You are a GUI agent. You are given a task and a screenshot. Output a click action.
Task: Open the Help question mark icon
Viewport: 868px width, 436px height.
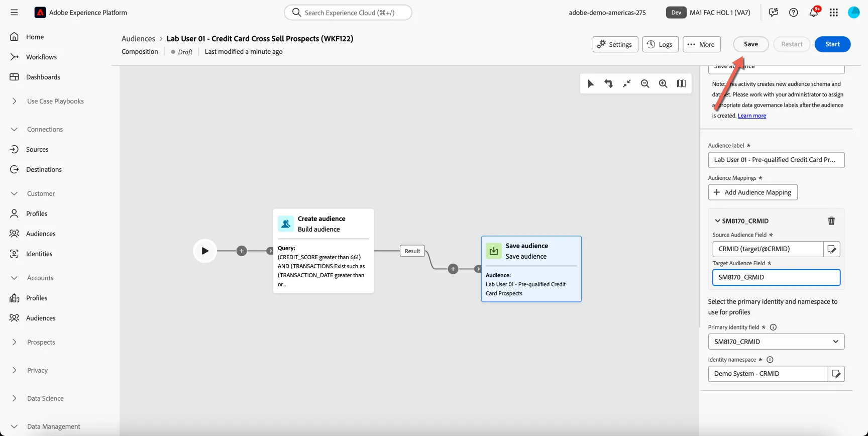tap(793, 13)
